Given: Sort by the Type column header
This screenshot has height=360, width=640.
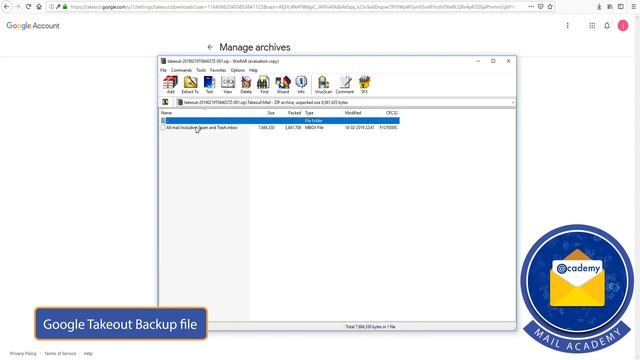Looking at the screenshot, I should click(x=309, y=113).
